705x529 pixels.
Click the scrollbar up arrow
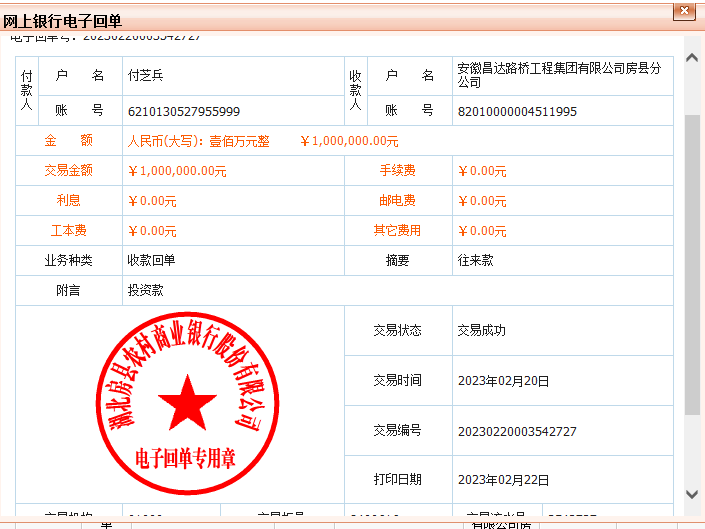point(692,46)
